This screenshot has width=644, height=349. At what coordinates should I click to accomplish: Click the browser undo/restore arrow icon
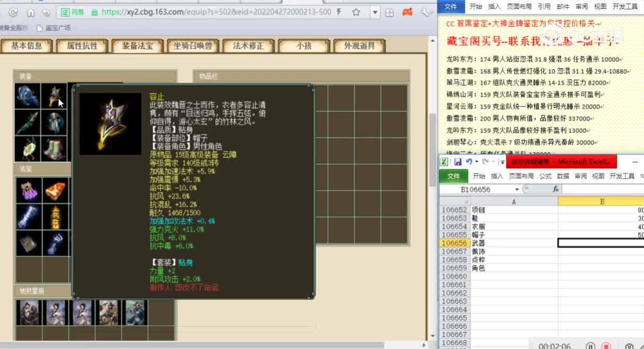(46, 12)
